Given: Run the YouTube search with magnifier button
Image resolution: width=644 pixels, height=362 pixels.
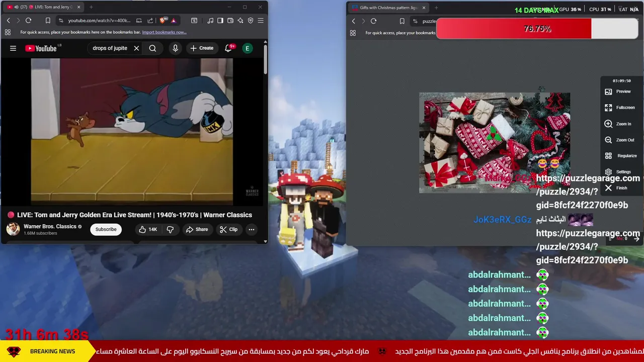Looking at the screenshot, I should click(152, 48).
